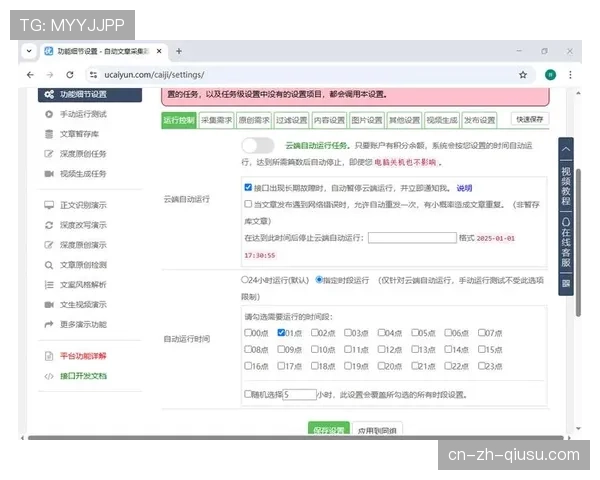600x480 pixels.
Task: Switch to the 发布设置 tab
Action: coord(479,120)
